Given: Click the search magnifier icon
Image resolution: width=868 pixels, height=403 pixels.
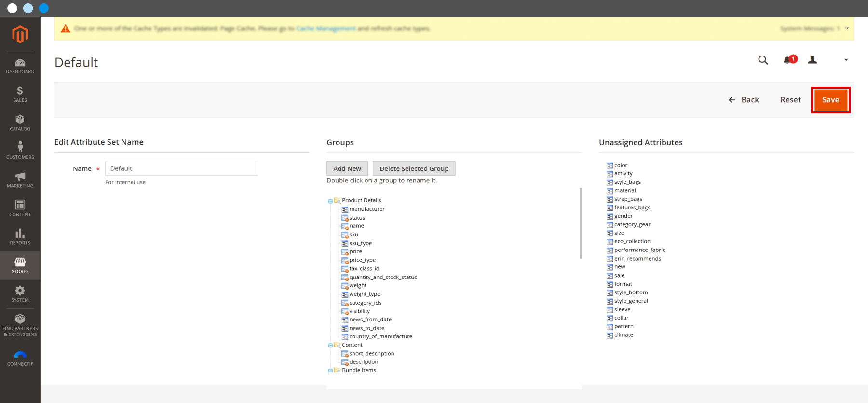Looking at the screenshot, I should tap(763, 60).
